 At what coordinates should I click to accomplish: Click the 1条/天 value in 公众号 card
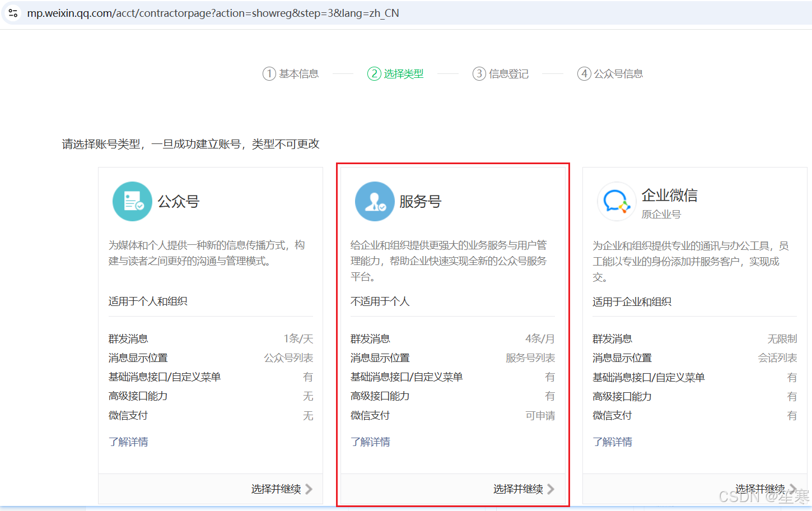click(298, 338)
